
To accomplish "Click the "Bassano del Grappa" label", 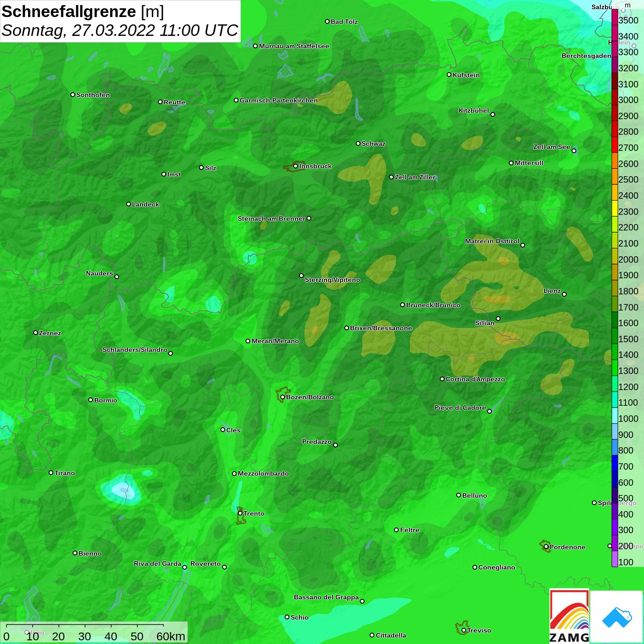I will (327, 597).
